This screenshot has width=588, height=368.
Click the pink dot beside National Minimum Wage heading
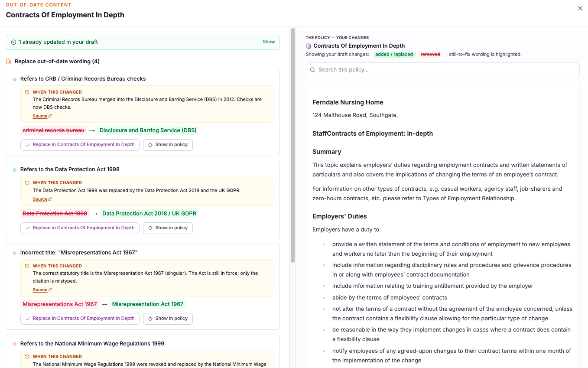[14, 344]
